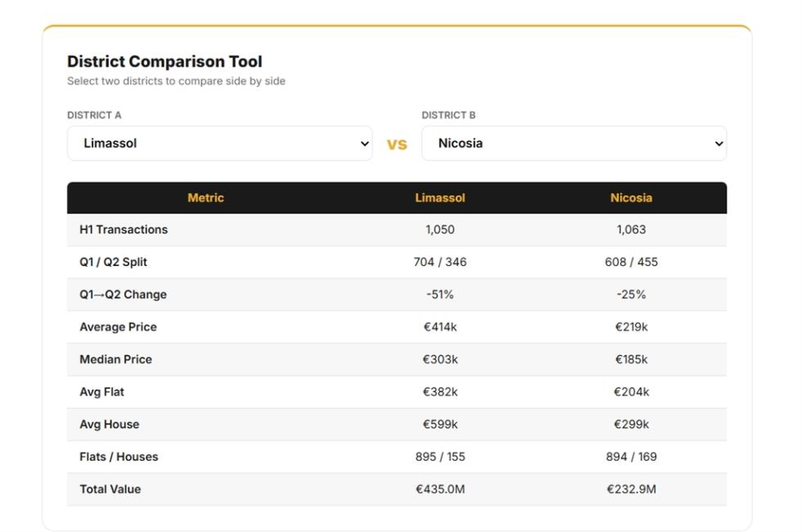
Task: Click the chevron arrow on Nicosia selector
Action: [719, 144]
